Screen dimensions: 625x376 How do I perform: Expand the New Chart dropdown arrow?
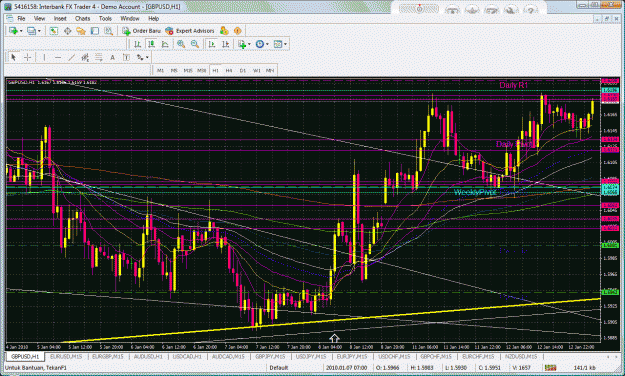21,31
